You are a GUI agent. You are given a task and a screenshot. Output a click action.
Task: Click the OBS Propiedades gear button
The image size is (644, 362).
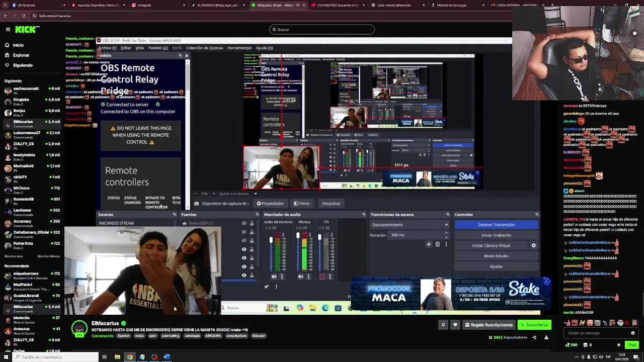pyautogui.click(x=270, y=204)
